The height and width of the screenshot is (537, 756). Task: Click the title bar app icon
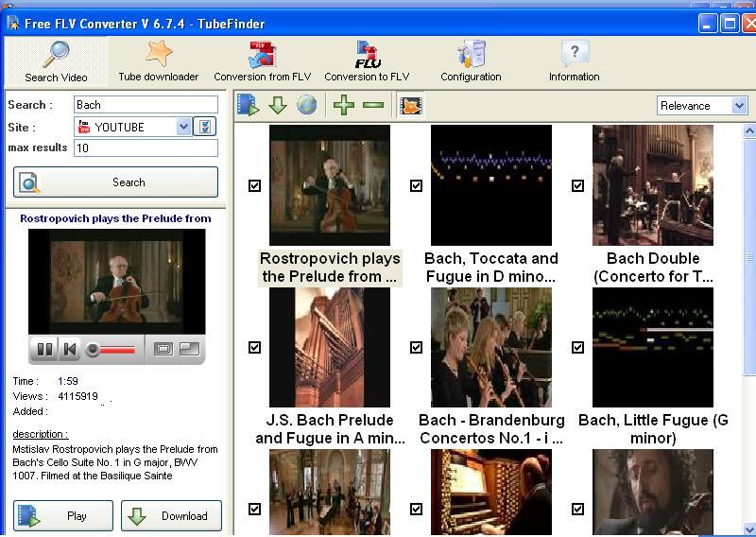click(13, 23)
